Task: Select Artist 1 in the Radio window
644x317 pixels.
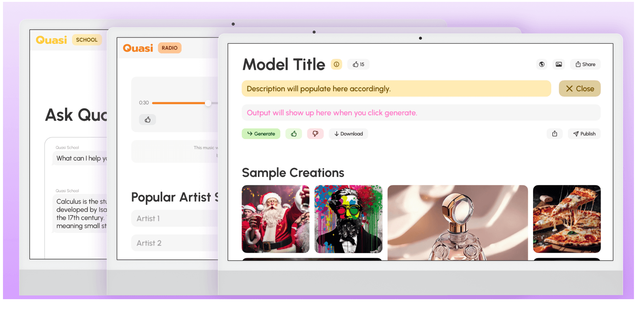Action: 175,219
